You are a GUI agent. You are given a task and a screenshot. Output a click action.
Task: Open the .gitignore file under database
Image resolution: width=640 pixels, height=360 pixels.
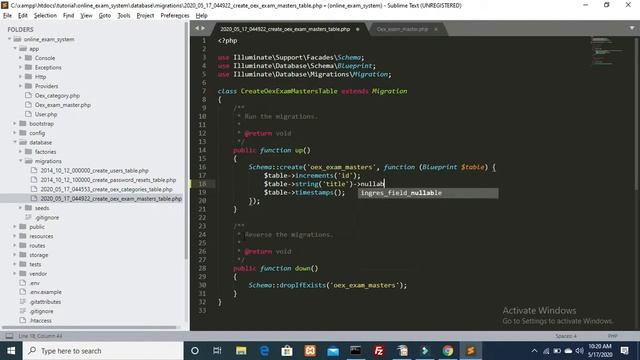[x=47, y=218]
